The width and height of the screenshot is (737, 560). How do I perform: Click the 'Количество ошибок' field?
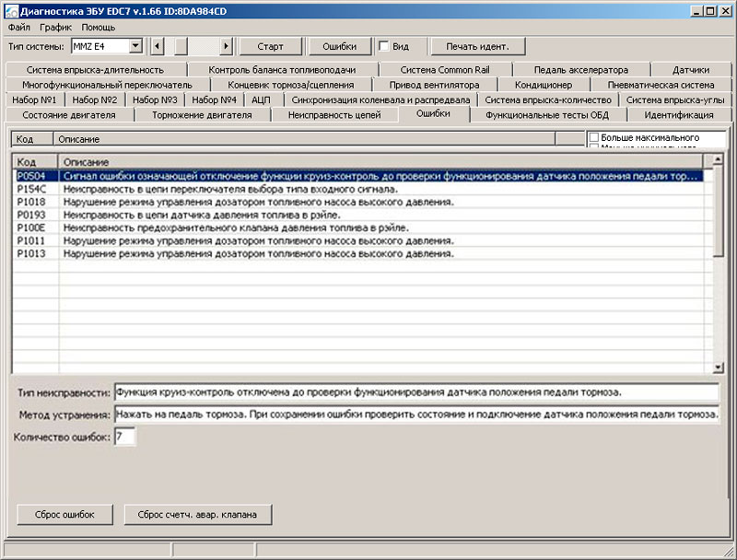125,436
